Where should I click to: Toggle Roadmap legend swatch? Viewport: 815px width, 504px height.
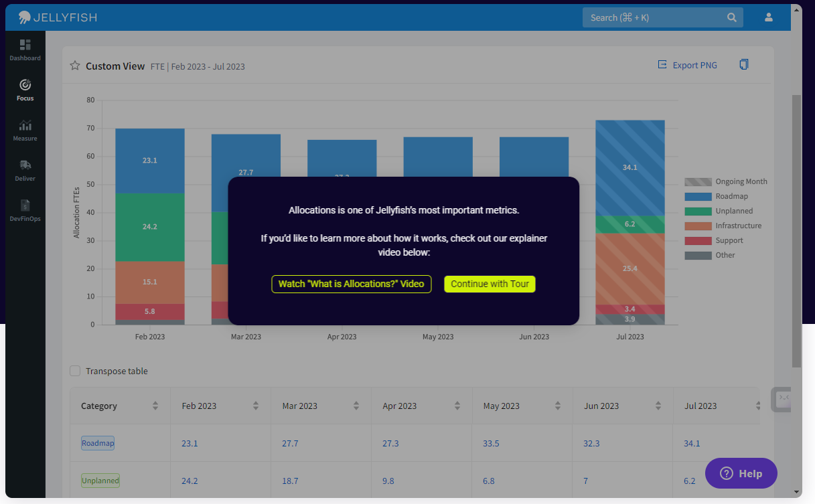[698, 196]
